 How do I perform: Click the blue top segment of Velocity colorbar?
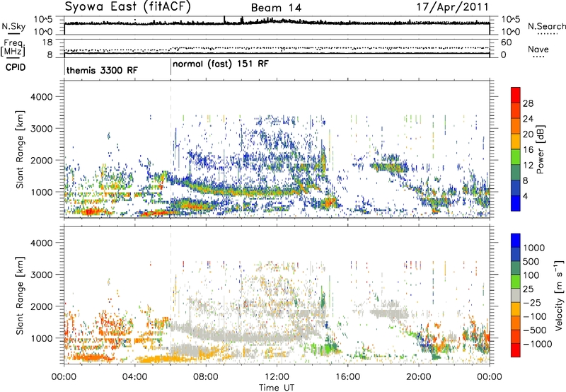point(516,241)
